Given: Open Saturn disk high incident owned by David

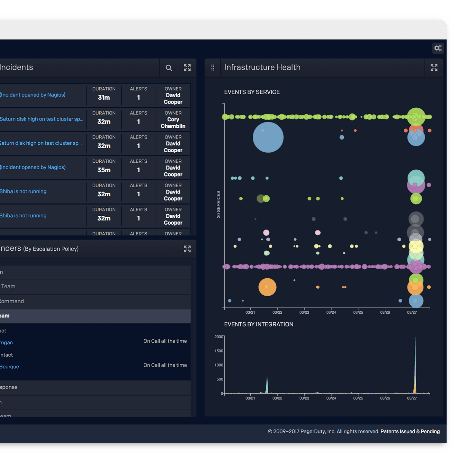Looking at the screenshot, I should tap(41, 143).
